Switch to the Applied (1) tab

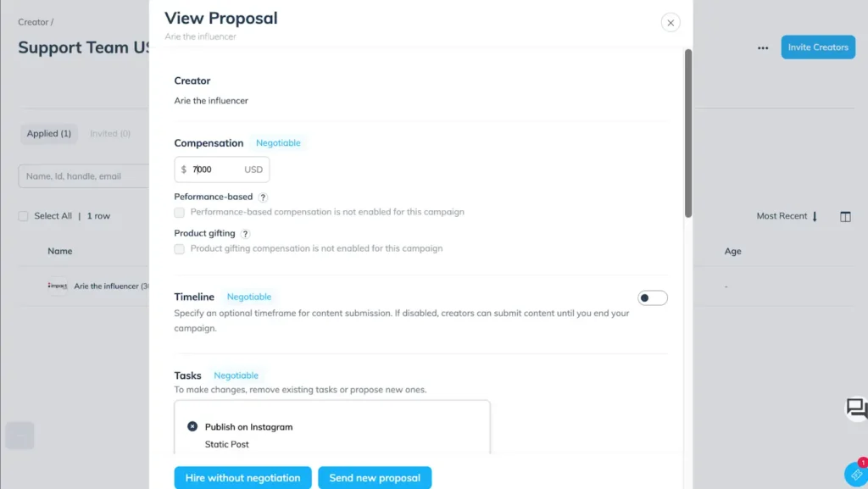pyautogui.click(x=48, y=134)
